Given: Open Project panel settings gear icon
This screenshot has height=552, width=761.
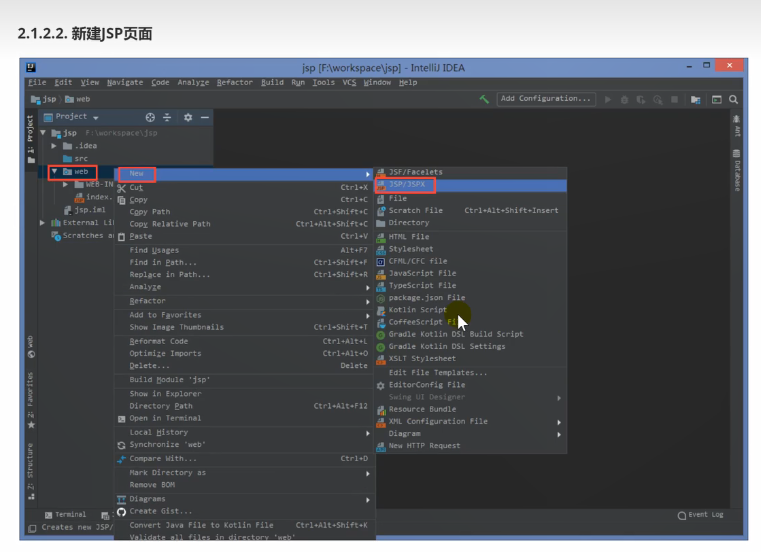Looking at the screenshot, I should click(x=188, y=117).
